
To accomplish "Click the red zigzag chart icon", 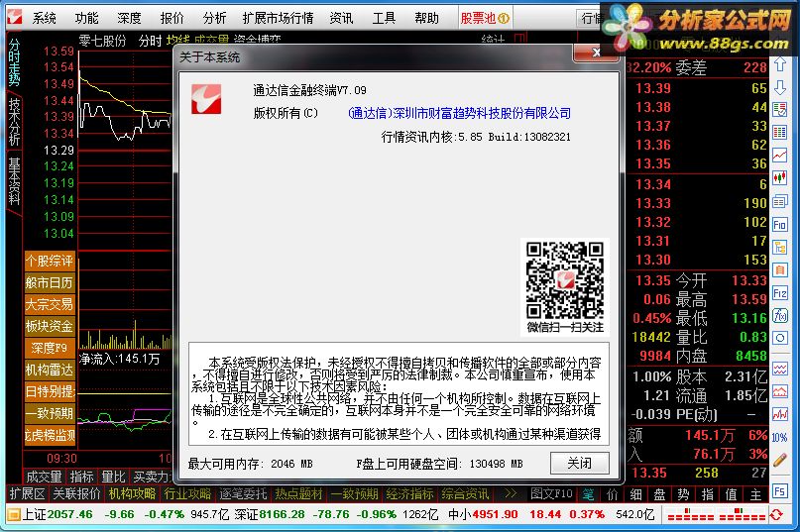I will click(779, 414).
